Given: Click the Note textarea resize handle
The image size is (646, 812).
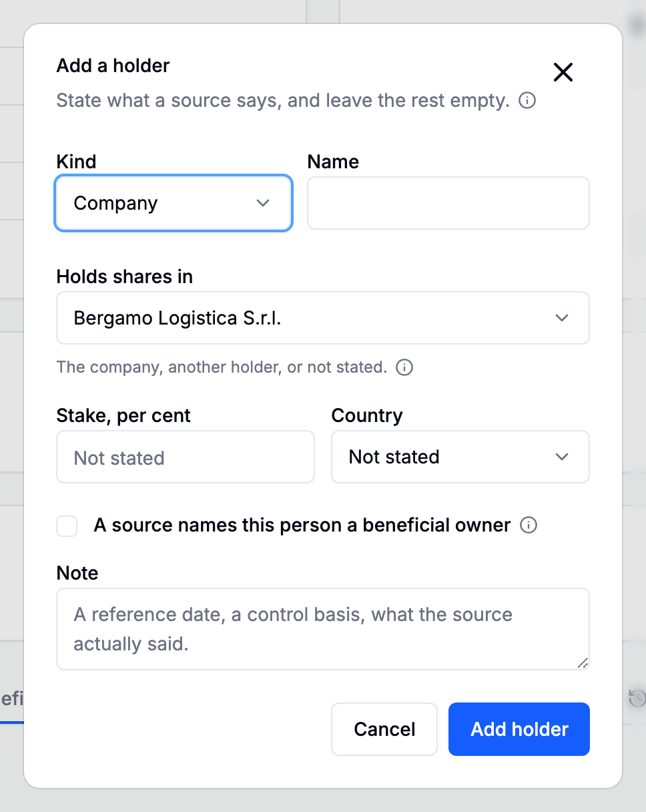Looking at the screenshot, I should (x=583, y=663).
